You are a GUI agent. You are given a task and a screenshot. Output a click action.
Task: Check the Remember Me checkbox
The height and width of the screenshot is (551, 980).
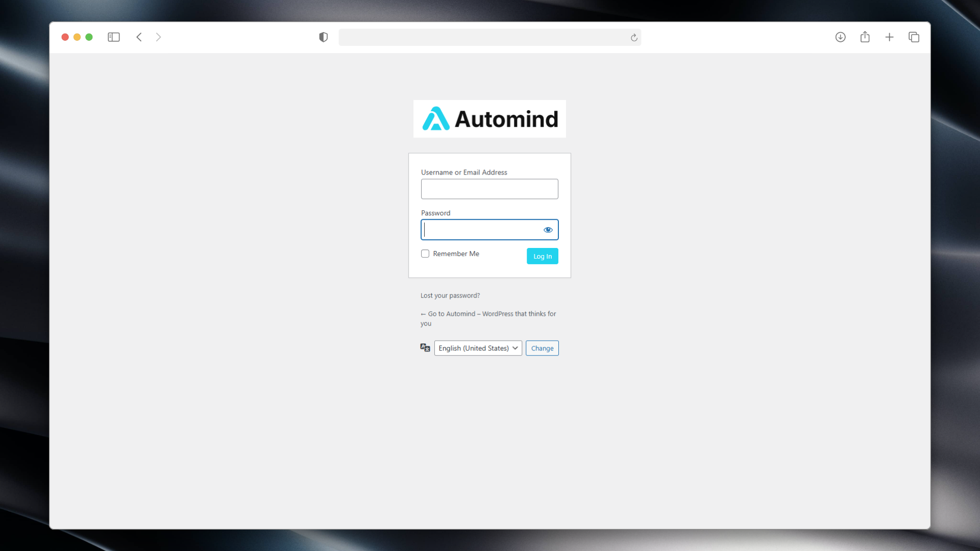pos(425,254)
